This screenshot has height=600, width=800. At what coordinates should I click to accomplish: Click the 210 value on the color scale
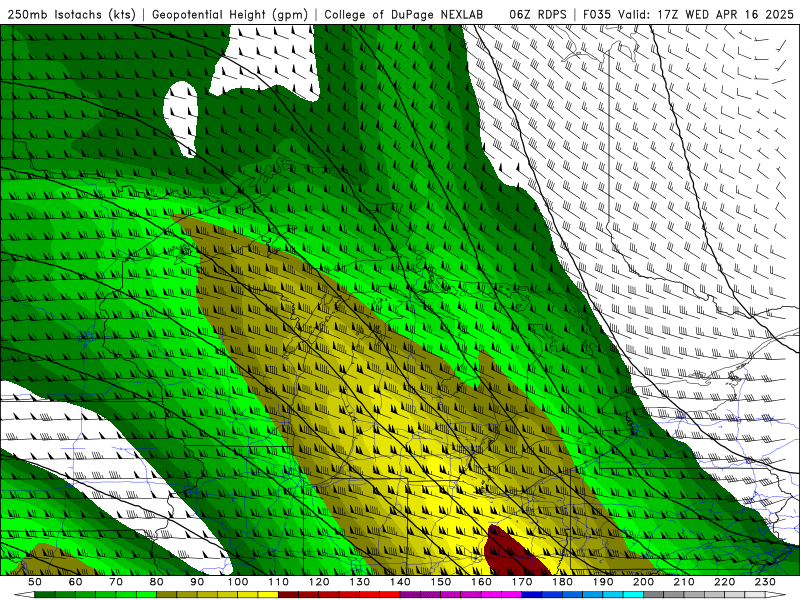coord(684,582)
